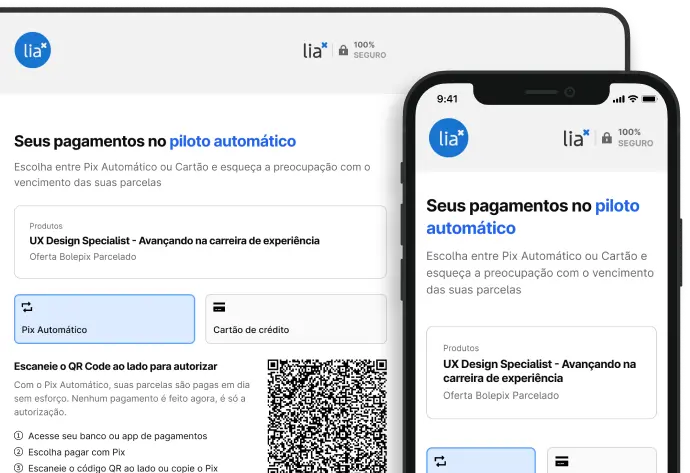The height and width of the screenshot is (473, 690).
Task: Click 'Escaneie o QR Code ao lado para autorizar'
Action: 116,367
